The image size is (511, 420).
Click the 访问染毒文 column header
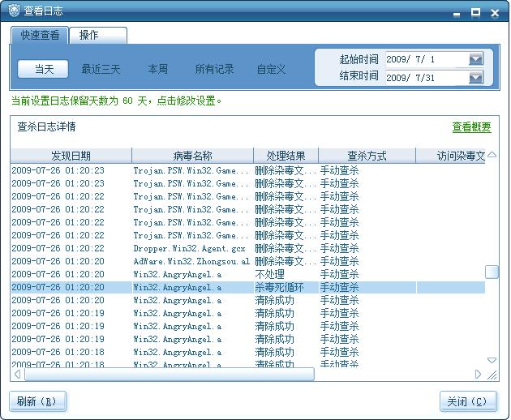click(x=451, y=156)
